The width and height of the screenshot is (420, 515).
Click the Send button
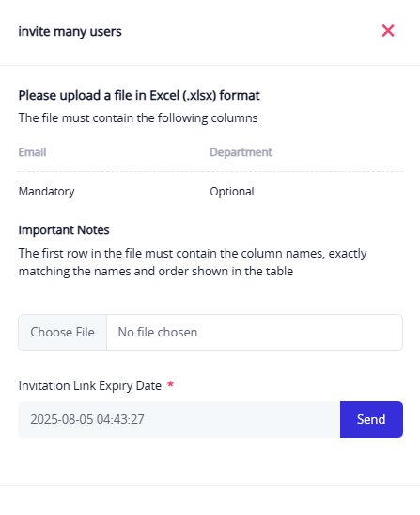click(371, 419)
